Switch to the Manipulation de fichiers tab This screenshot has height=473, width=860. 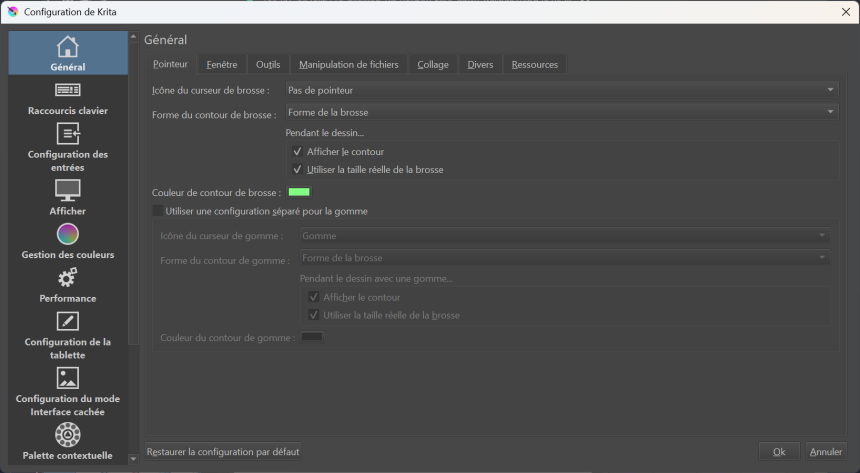(348, 65)
